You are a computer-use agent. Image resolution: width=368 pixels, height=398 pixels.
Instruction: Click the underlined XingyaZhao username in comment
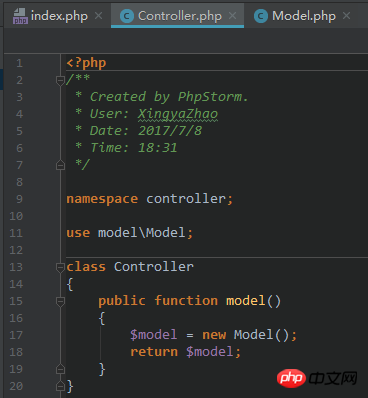point(178,114)
